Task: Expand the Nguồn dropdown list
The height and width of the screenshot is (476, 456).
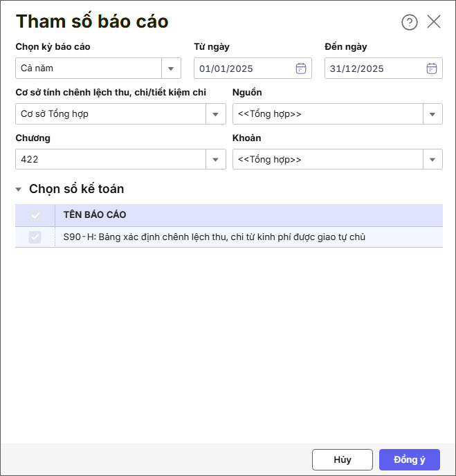Action: click(x=432, y=114)
